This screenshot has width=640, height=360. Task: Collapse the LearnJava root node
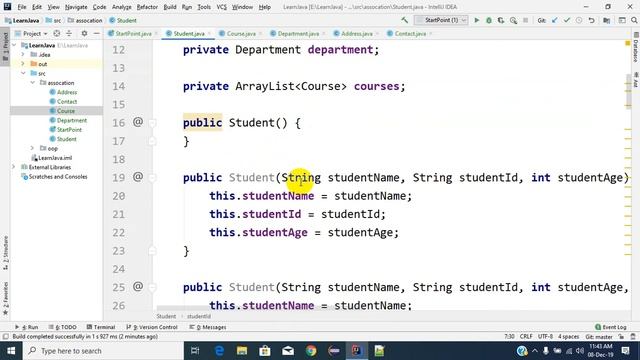15,45
